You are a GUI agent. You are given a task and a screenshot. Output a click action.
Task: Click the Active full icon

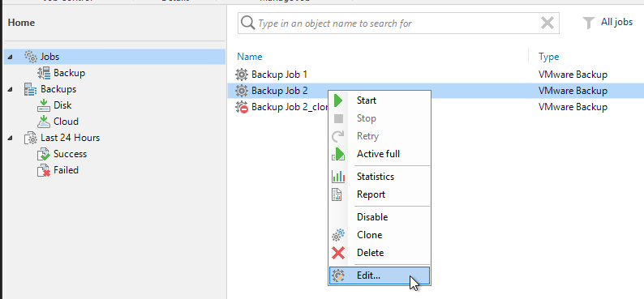(338, 154)
